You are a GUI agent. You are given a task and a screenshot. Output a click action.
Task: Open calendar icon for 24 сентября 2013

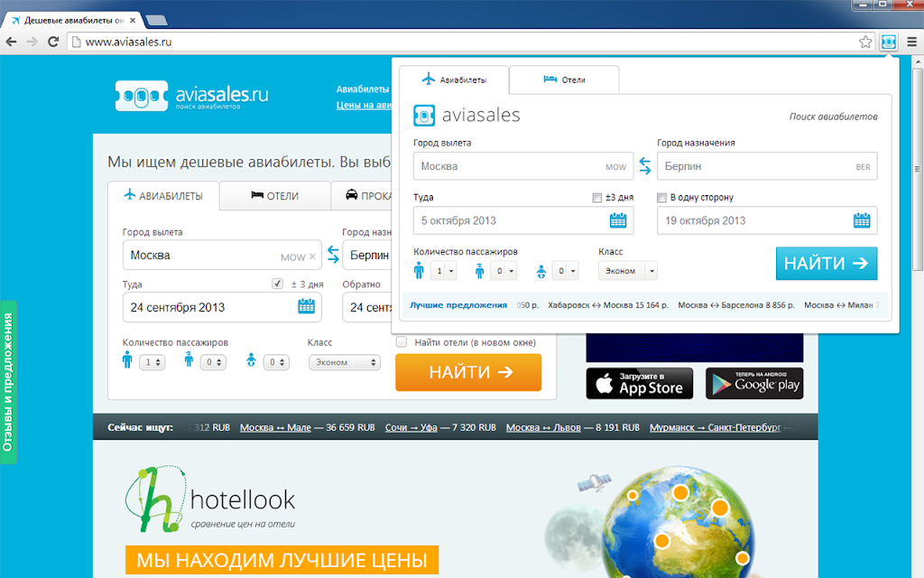(x=307, y=306)
